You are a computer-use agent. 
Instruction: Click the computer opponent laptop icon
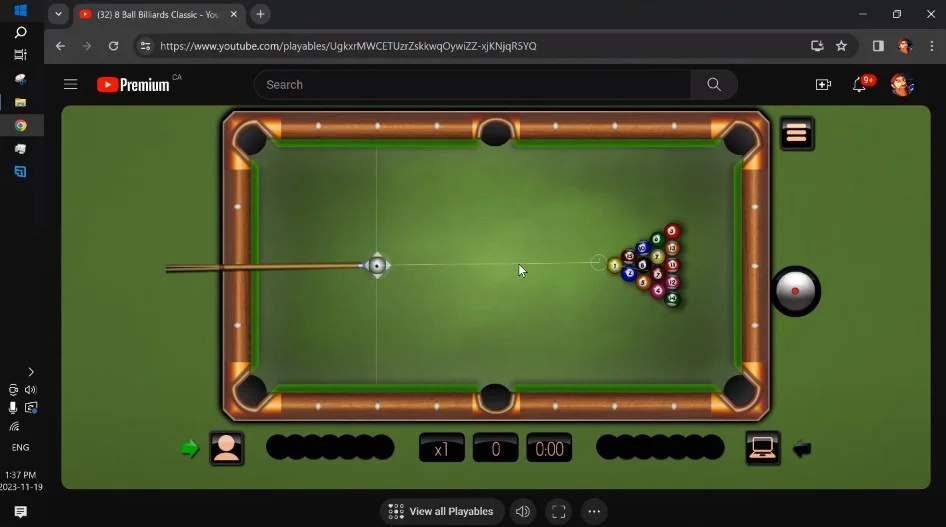coord(763,448)
